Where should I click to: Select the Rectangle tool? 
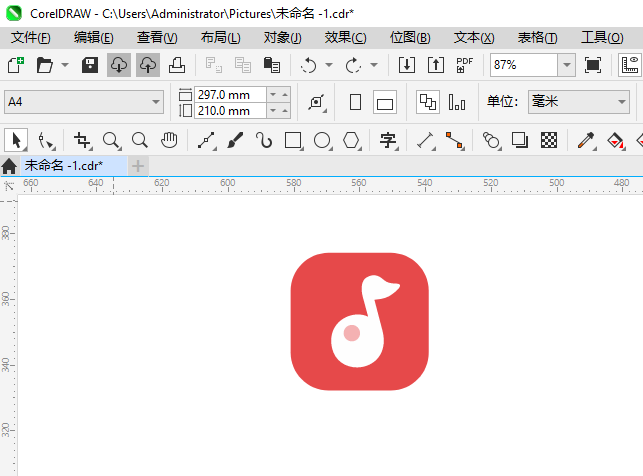point(294,141)
